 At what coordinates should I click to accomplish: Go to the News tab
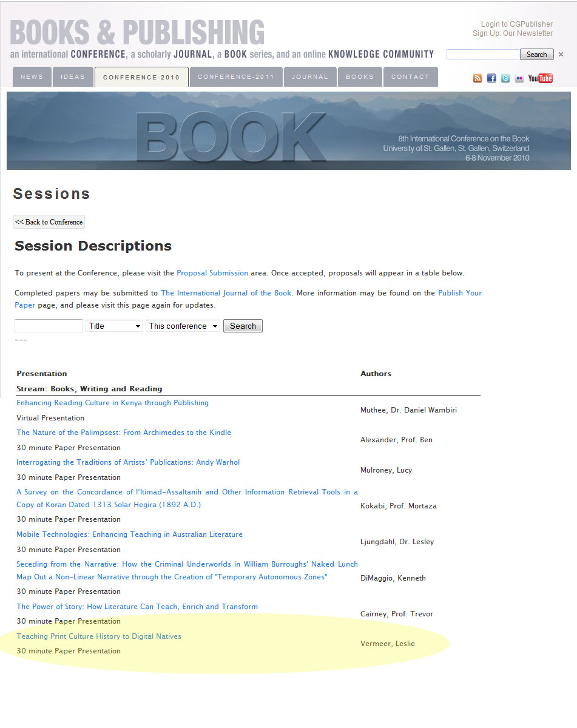[x=32, y=77]
